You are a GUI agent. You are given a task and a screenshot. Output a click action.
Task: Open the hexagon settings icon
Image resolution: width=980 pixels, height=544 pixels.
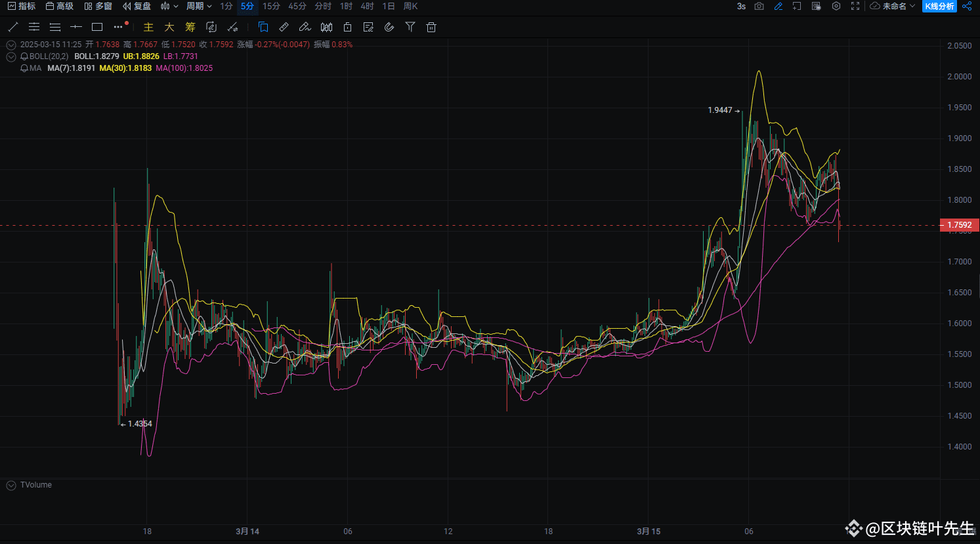pos(836,6)
